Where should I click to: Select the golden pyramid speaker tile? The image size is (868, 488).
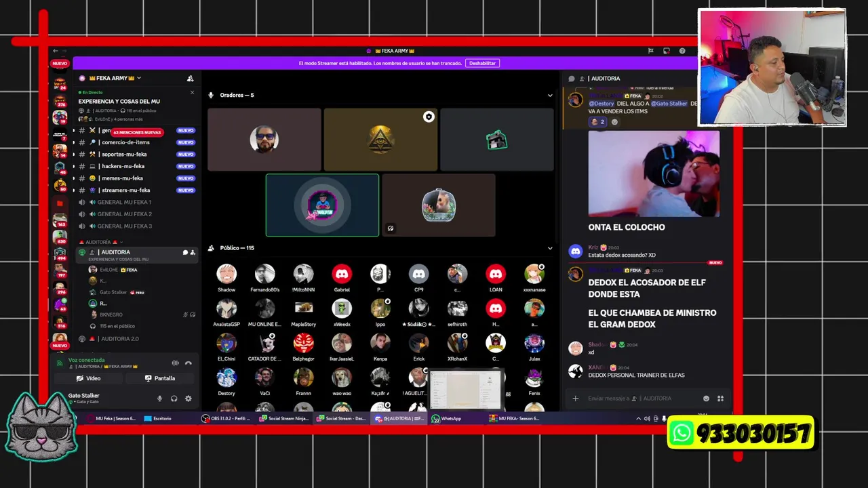point(380,140)
